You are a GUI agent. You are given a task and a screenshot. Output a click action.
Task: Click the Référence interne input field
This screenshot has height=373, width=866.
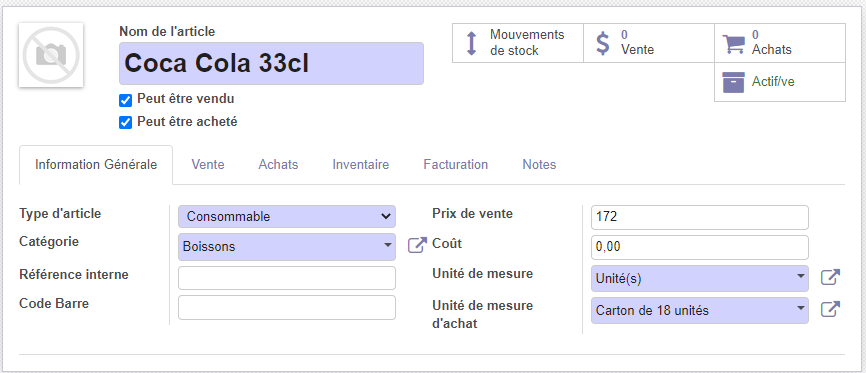point(287,278)
